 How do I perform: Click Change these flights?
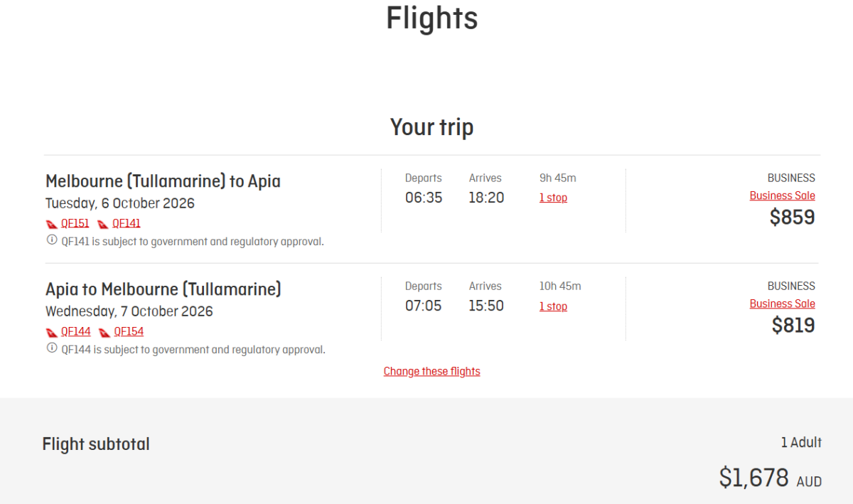click(x=431, y=370)
